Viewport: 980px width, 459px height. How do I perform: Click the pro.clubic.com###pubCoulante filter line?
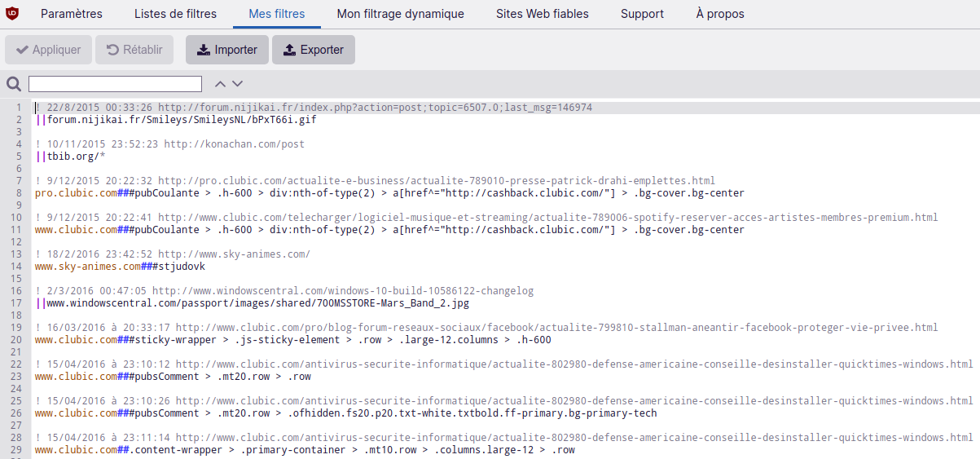point(389,193)
